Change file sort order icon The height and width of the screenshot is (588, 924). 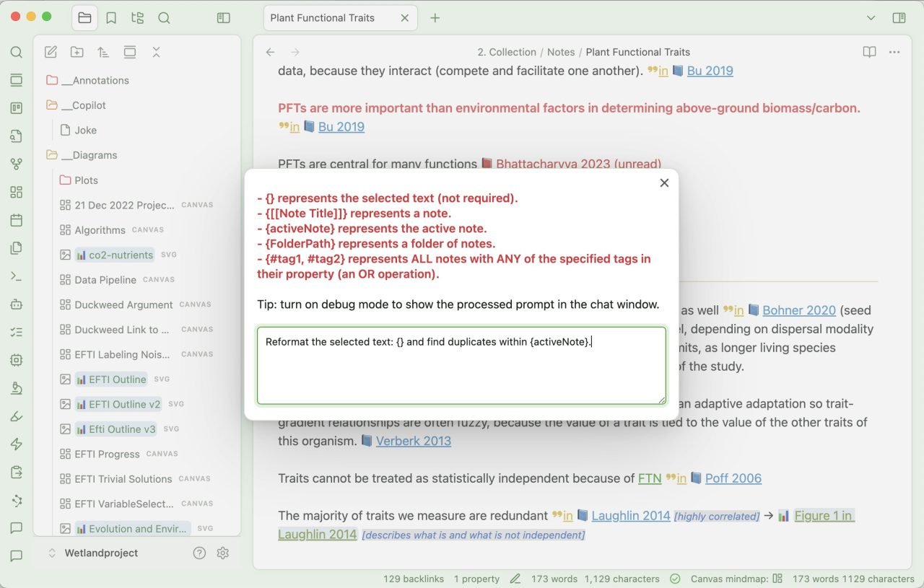tap(103, 52)
